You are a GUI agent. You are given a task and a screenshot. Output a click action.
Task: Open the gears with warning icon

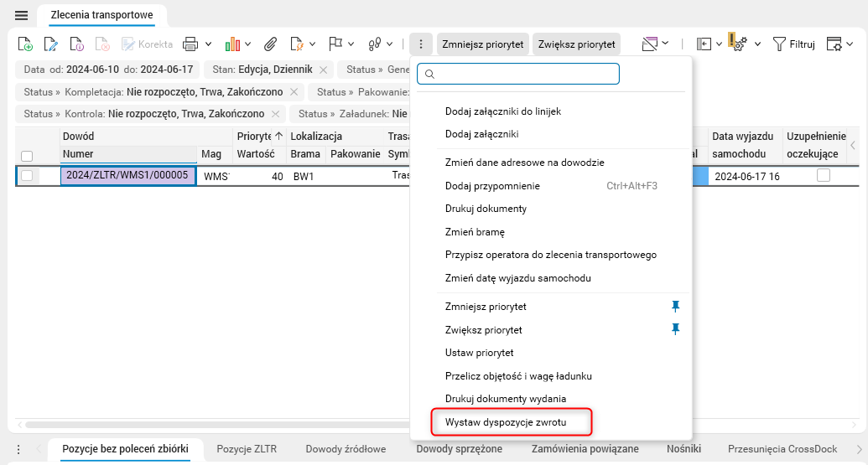click(739, 43)
